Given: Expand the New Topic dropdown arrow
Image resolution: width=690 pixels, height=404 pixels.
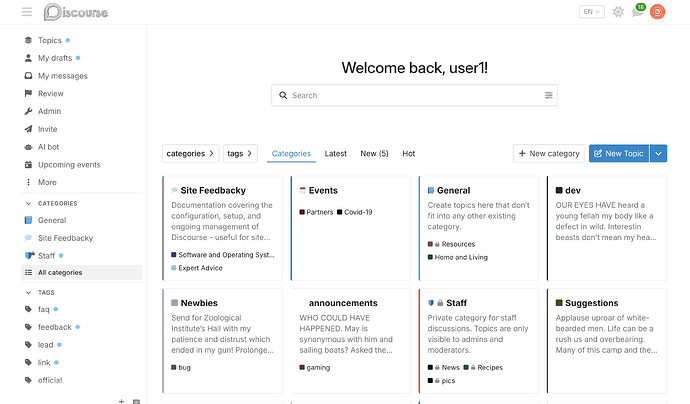Looking at the screenshot, I should [658, 154].
